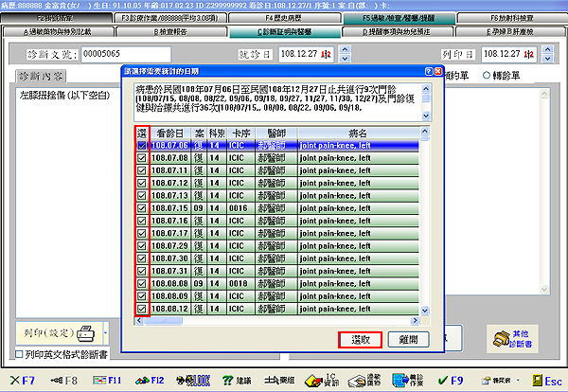Enable 列印英文格式診斷書 checkbox
The image size is (568, 392).
click(20, 354)
